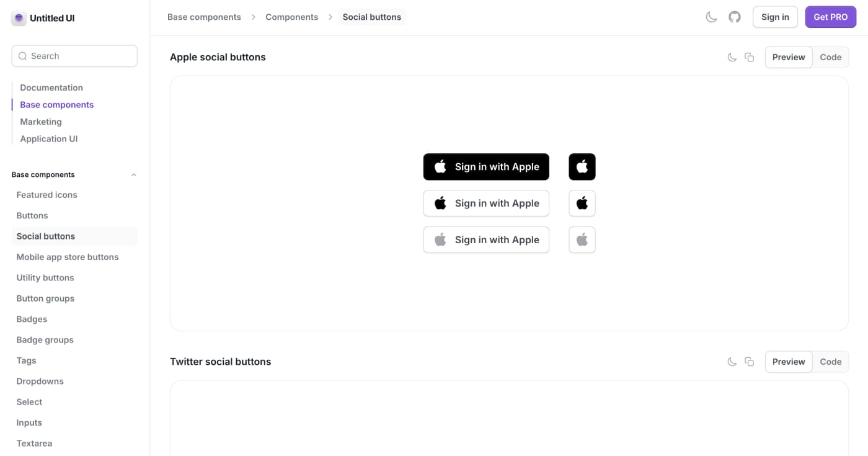The height and width of the screenshot is (456, 868).
Task: Click the black square Apple icon button
Action: coord(582,166)
